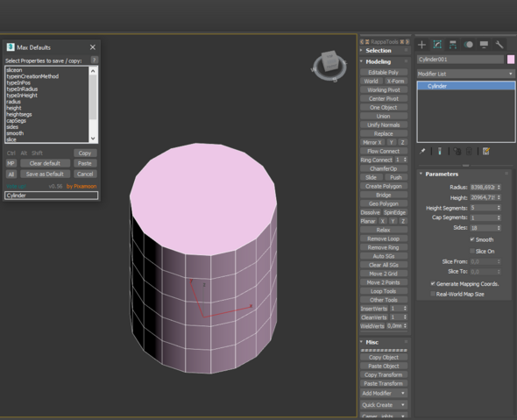Open the Motion panel icon
The image size is (517, 420).
[468, 45]
